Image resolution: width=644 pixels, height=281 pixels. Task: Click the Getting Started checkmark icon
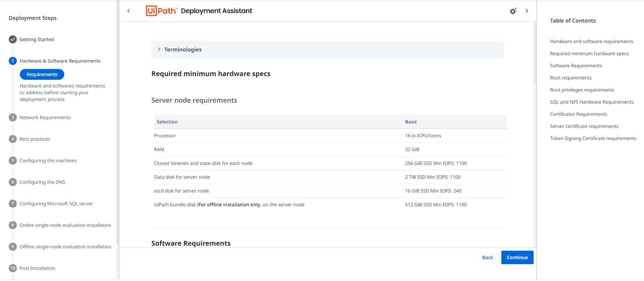tap(13, 39)
